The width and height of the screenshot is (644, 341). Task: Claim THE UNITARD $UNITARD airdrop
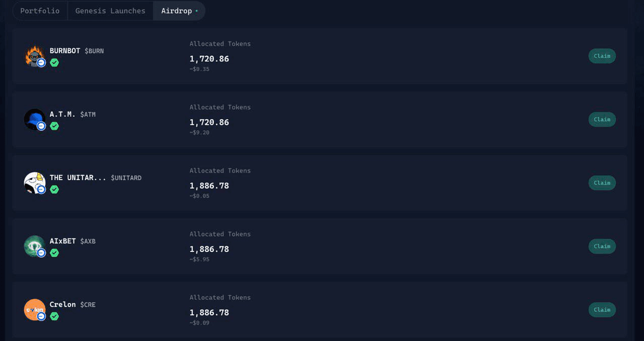coord(602,183)
